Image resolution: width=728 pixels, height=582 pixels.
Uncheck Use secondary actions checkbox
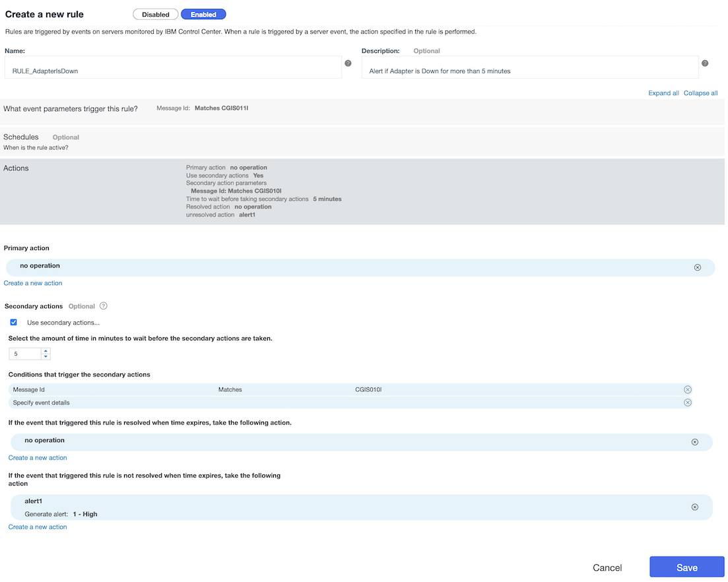point(13,323)
